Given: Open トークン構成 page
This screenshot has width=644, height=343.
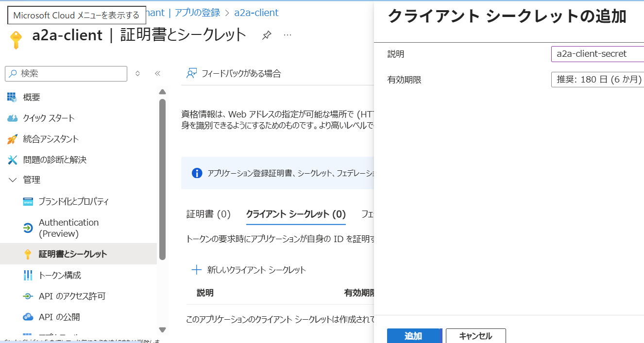Looking at the screenshot, I should 60,275.
